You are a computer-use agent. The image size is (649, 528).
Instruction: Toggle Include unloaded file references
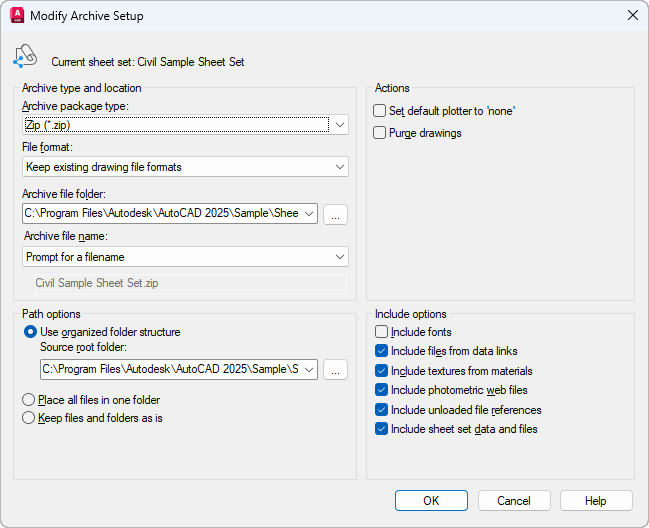pos(381,410)
